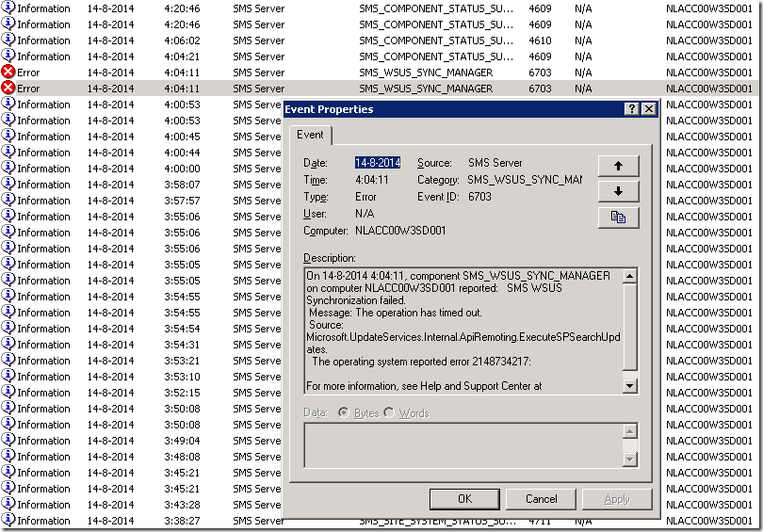This screenshot has height=532, width=763.
Task: Click the red error icon at 4:04:21
Action: 8,72
